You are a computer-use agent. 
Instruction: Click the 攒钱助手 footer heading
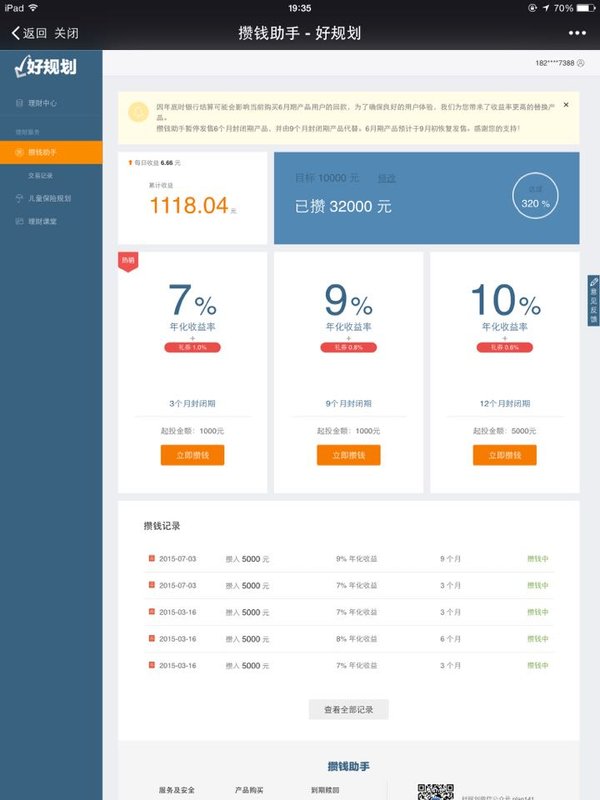tap(348, 766)
